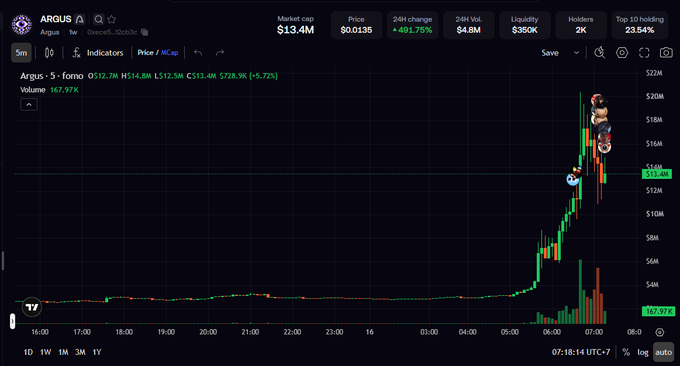Click the ARGUS token logo

[21, 25]
